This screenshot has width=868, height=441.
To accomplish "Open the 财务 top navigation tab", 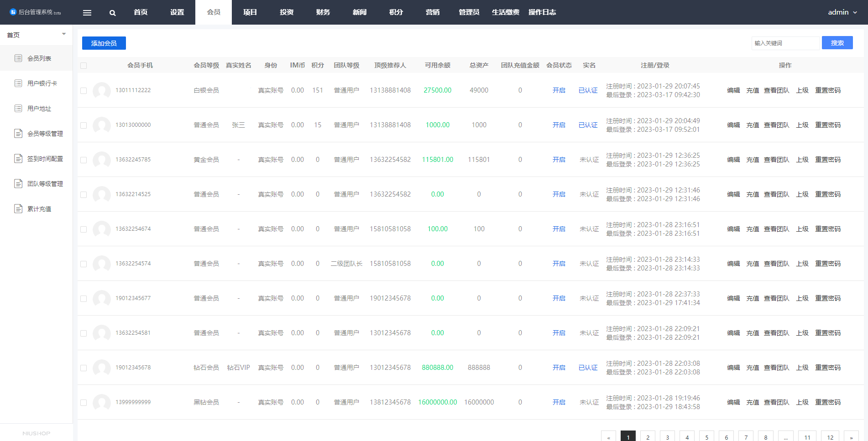I will coord(323,12).
